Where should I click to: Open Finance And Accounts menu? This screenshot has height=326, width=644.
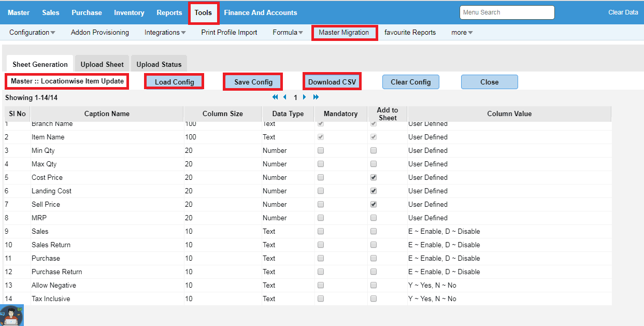(x=261, y=12)
